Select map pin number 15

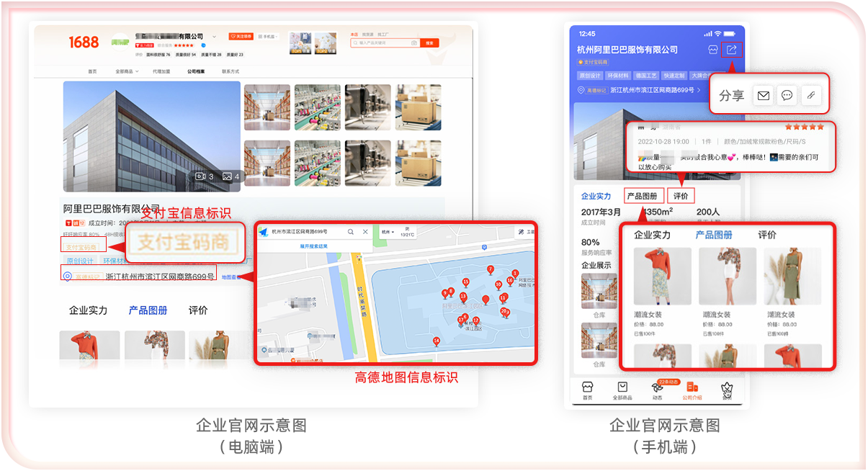465,282
